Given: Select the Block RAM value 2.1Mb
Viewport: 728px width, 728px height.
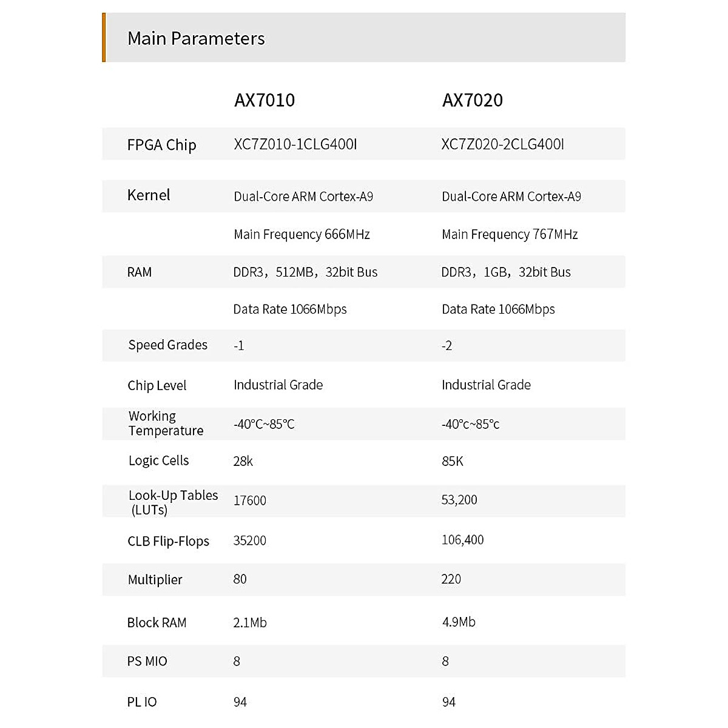Looking at the screenshot, I should click(x=250, y=622).
